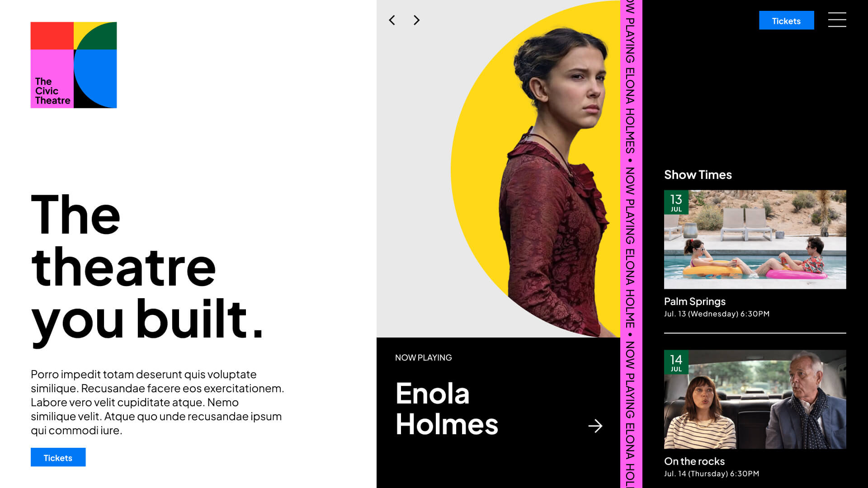Click the 14 JUL date badge

click(676, 362)
